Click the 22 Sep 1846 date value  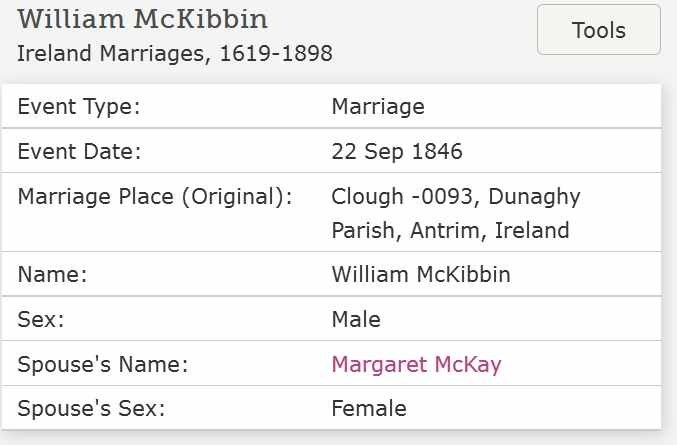pos(397,151)
